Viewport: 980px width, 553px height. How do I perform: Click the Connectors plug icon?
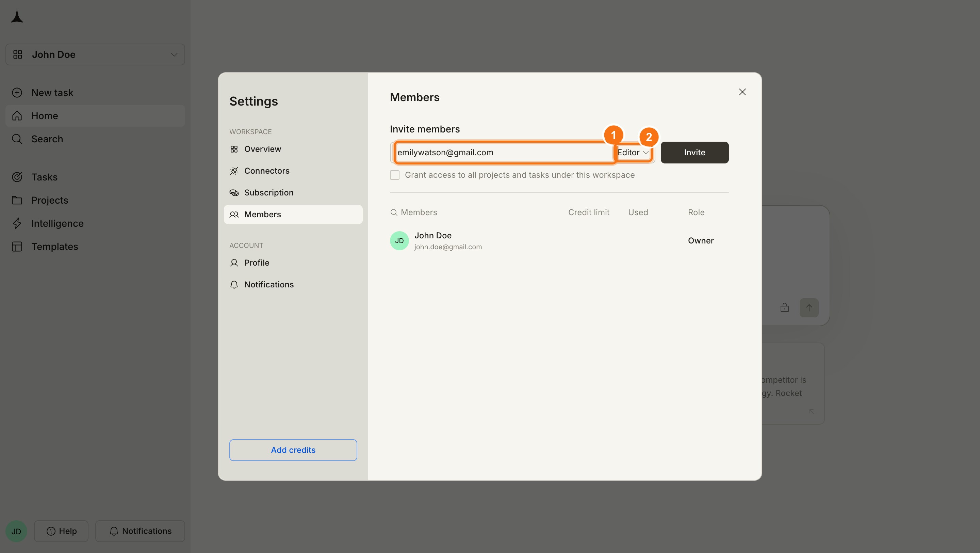[234, 171]
